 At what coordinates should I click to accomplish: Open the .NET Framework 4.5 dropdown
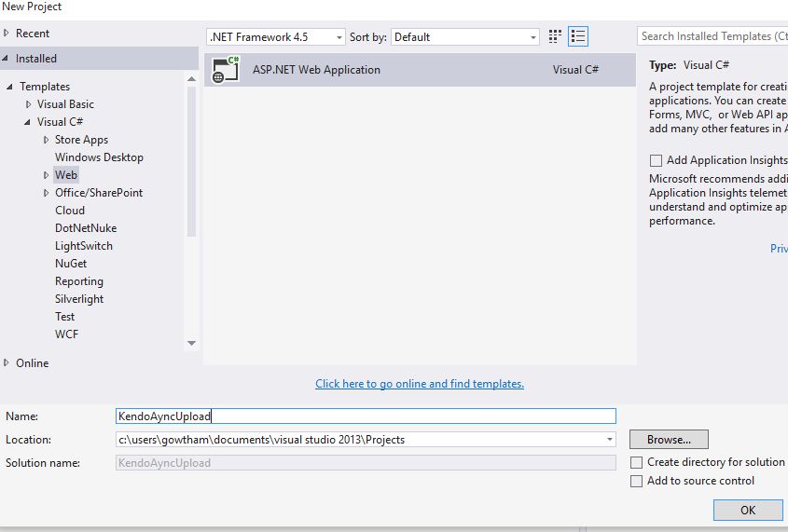coord(276,37)
